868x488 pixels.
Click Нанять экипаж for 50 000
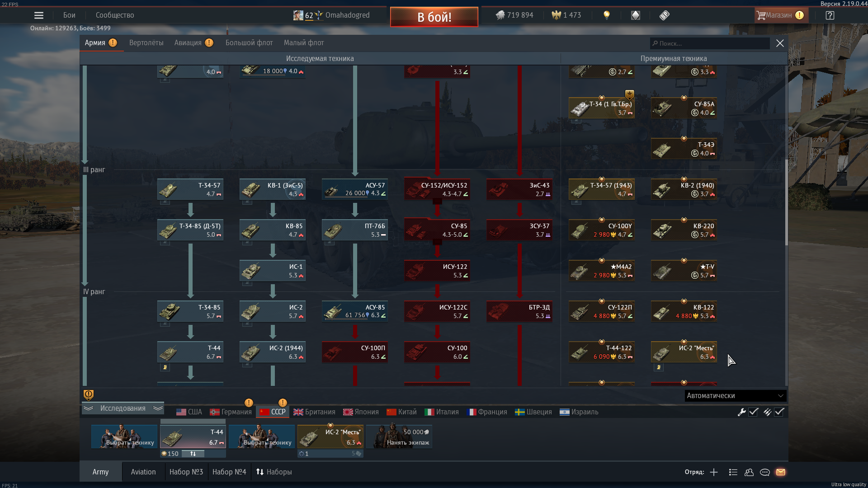[399, 436]
